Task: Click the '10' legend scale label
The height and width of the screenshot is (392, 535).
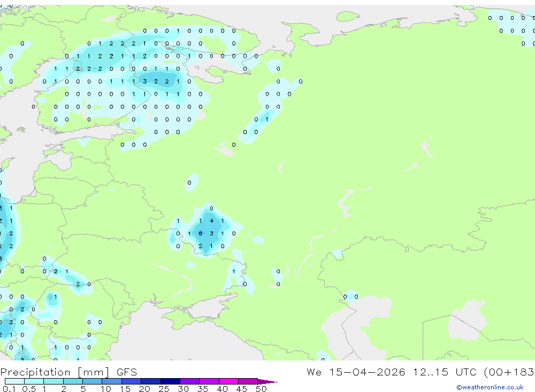Action: (105, 389)
